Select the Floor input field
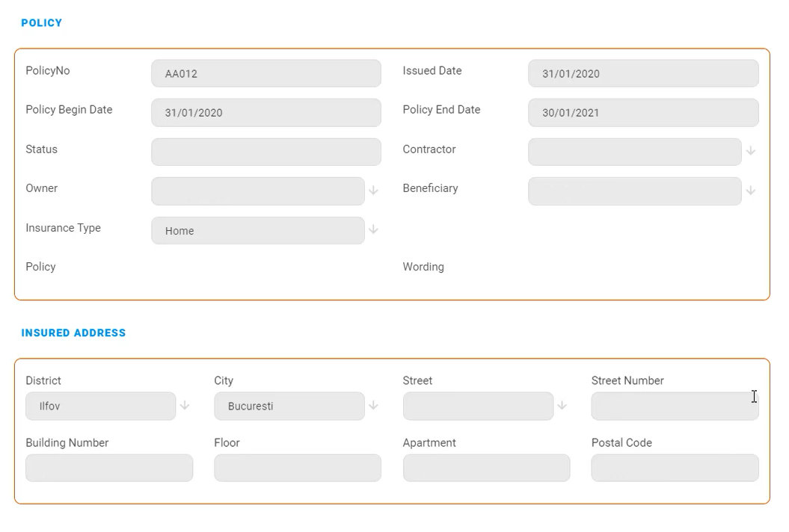The image size is (789, 532). [297, 468]
